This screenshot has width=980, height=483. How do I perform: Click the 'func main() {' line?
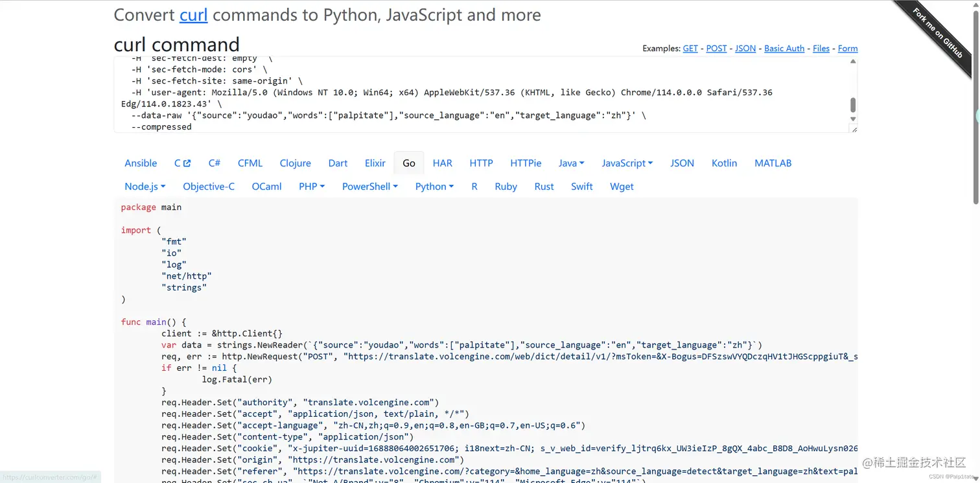coord(154,322)
